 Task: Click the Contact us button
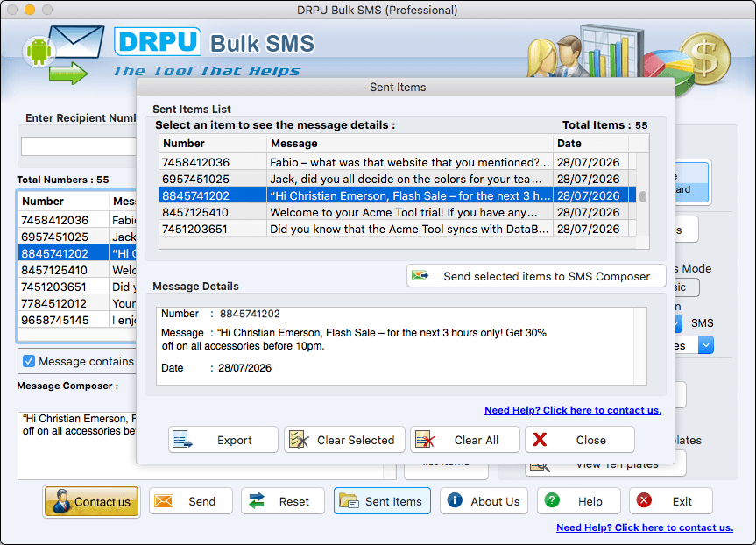pos(91,501)
